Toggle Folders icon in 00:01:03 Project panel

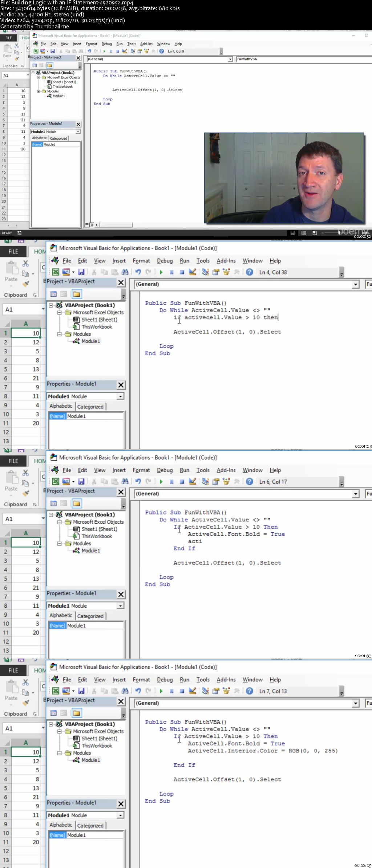(76, 294)
